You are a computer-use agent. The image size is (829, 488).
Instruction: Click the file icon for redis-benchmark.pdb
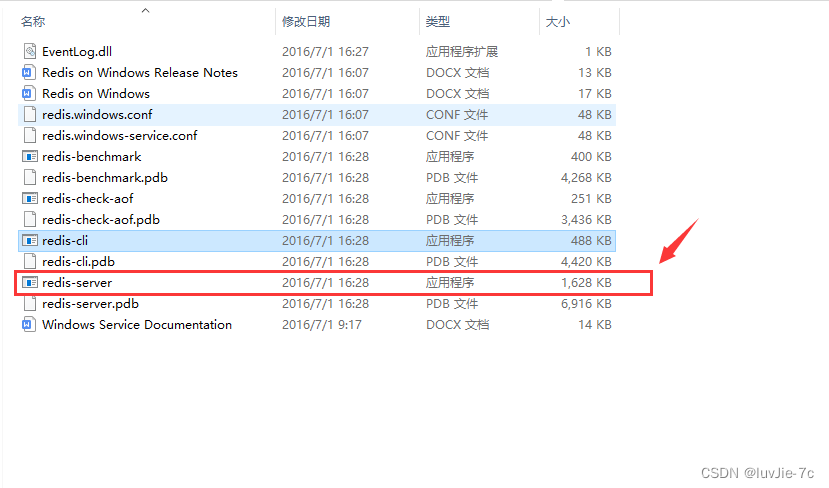coord(30,177)
